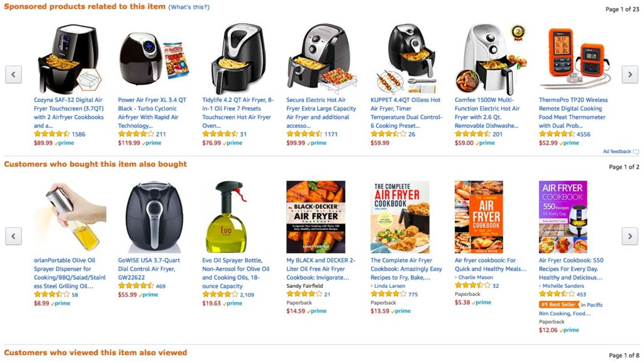Click author link Linda Larsen
The width and height of the screenshot is (644, 362).
(389, 286)
